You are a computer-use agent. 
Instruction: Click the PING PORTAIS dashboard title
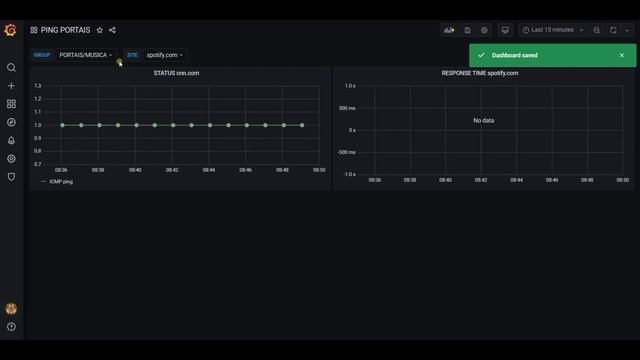tap(65, 30)
